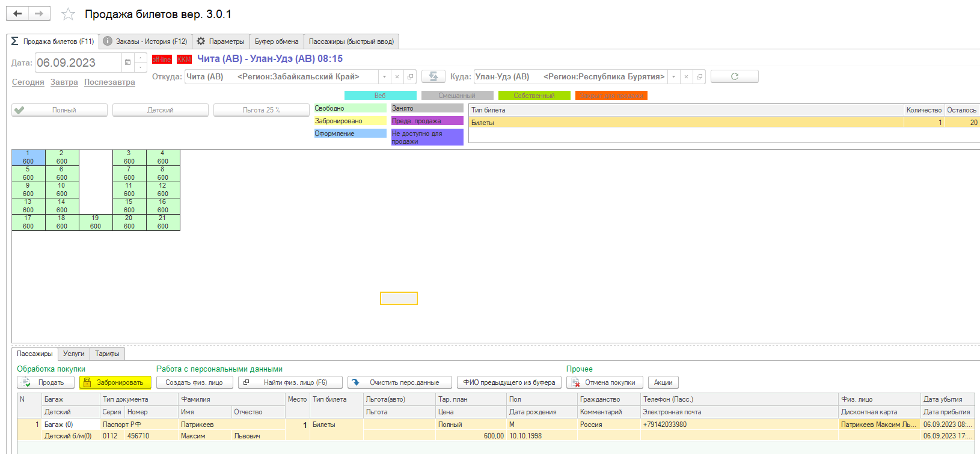Open the Тарифы tab
The height and width of the screenshot is (454, 980).
[x=107, y=354]
